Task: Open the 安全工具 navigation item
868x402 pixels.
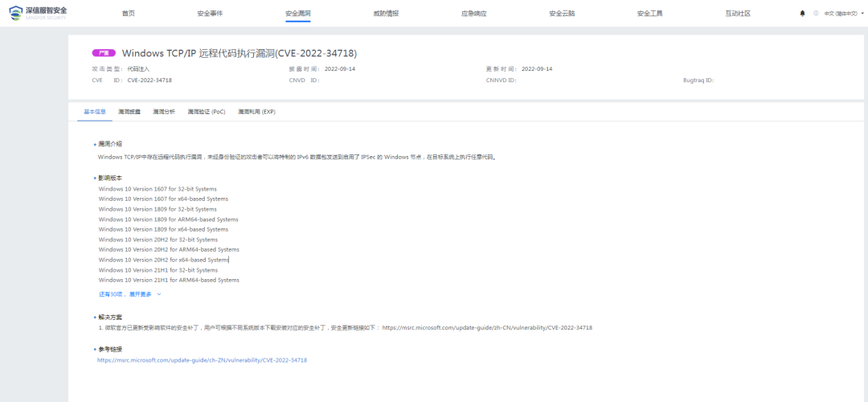Action: [650, 14]
